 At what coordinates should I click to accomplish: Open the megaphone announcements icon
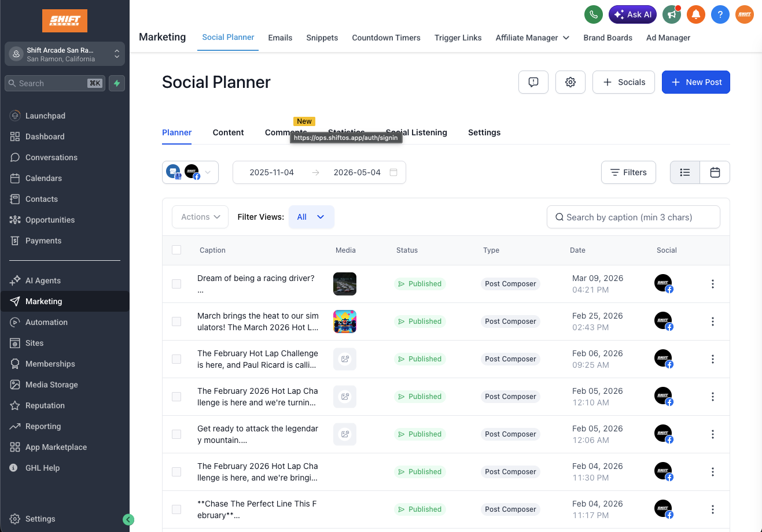671,14
